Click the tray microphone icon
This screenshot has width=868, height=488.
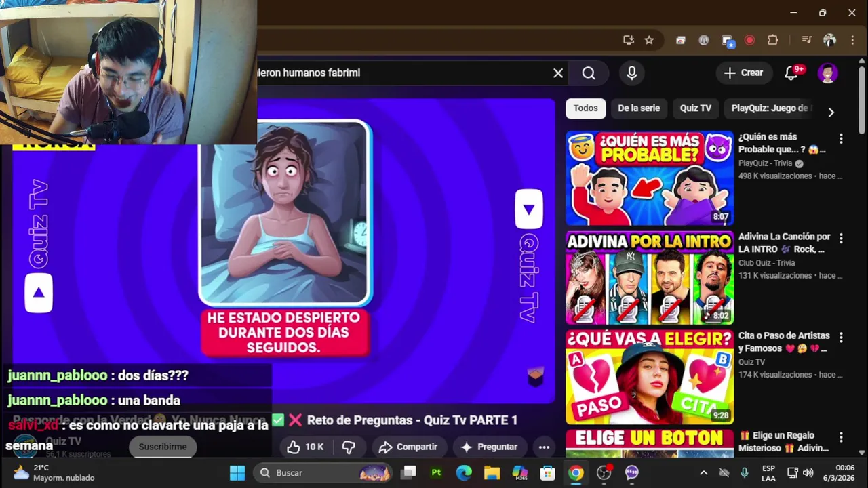[x=745, y=473]
